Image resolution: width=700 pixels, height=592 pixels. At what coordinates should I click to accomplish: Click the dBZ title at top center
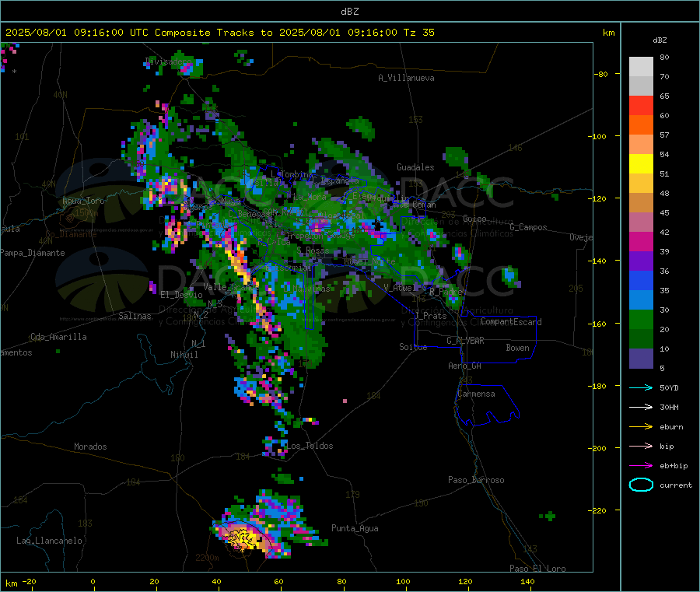[x=349, y=12]
